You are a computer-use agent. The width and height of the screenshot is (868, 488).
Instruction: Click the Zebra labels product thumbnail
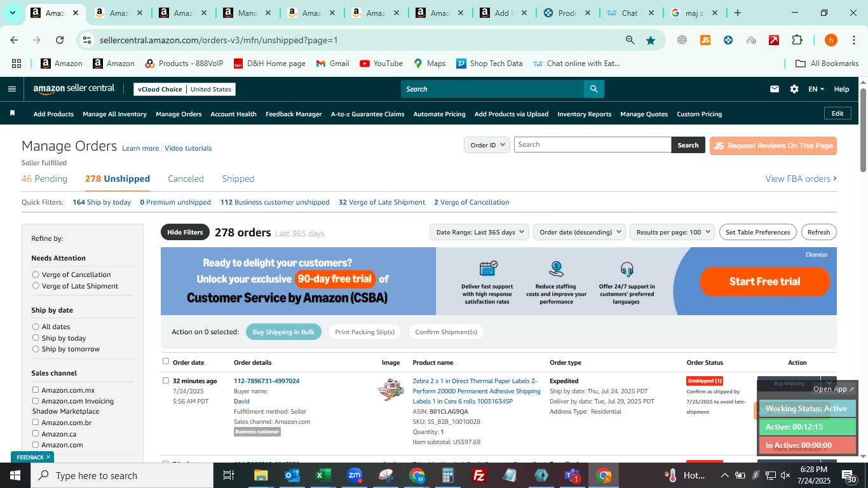(390, 390)
